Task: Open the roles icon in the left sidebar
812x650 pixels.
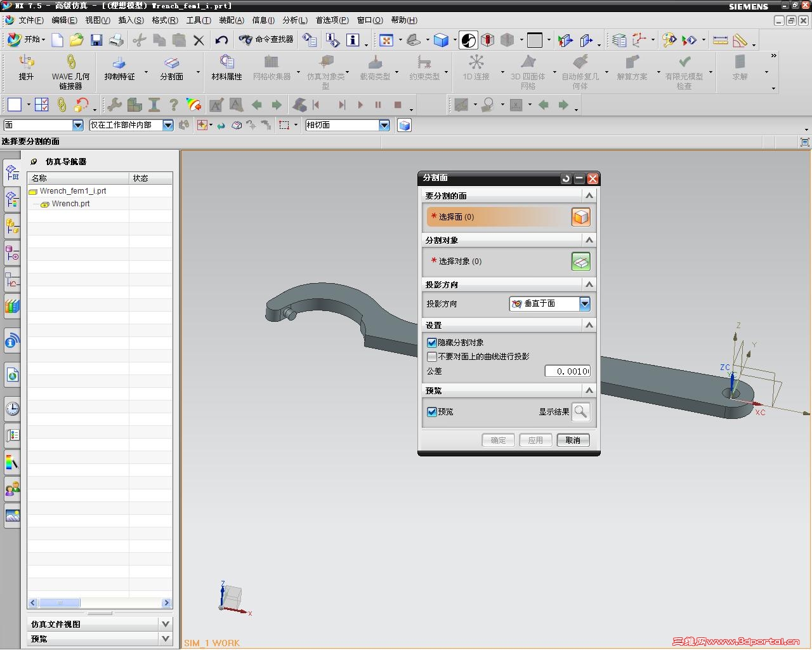Action: pyautogui.click(x=12, y=489)
